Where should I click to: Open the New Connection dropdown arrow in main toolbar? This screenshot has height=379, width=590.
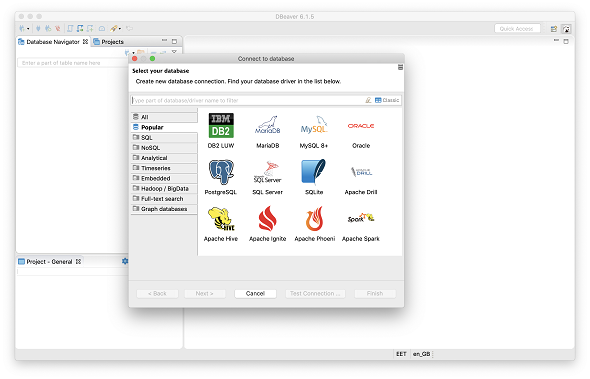pos(28,29)
